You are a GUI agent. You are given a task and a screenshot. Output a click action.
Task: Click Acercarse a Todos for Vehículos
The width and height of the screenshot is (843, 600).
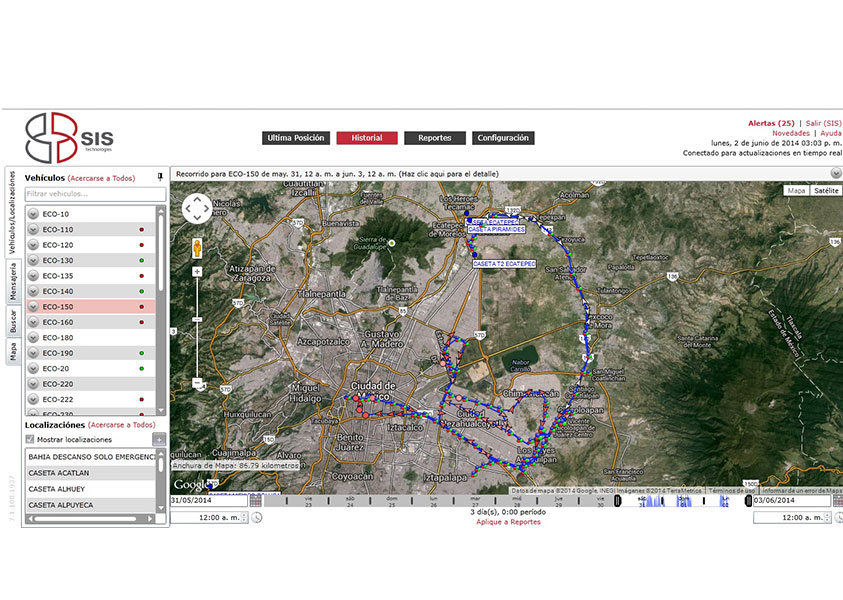tap(102, 178)
